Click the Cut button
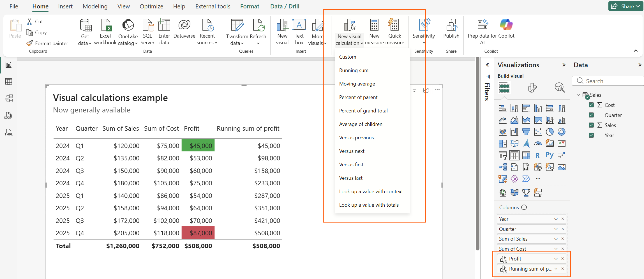 tap(35, 22)
